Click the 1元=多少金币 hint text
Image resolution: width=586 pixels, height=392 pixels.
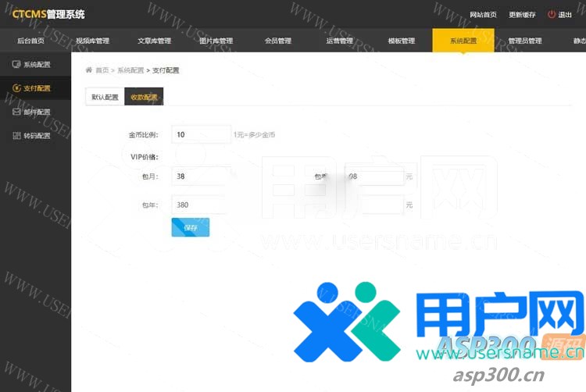(x=255, y=135)
